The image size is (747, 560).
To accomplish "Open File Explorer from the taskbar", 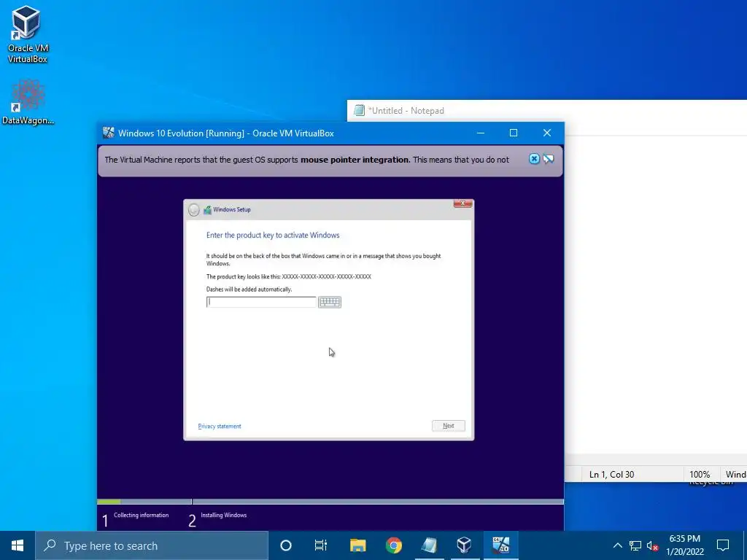I will pyautogui.click(x=357, y=545).
